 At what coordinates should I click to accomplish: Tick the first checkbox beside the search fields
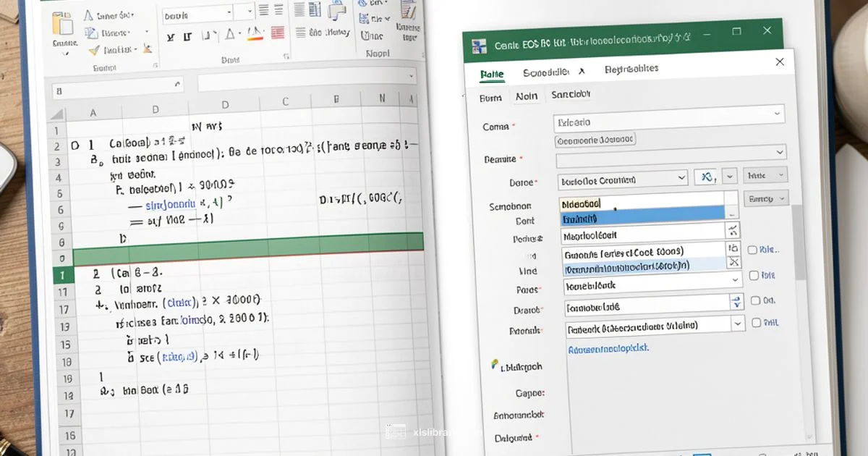(x=754, y=249)
